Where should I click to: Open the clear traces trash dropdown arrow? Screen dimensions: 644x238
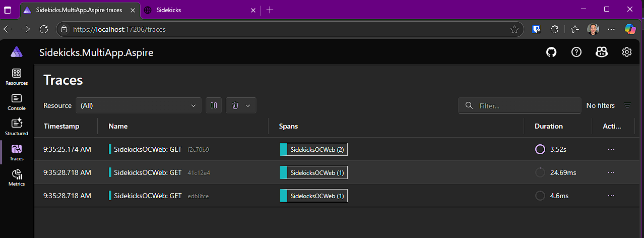point(248,105)
